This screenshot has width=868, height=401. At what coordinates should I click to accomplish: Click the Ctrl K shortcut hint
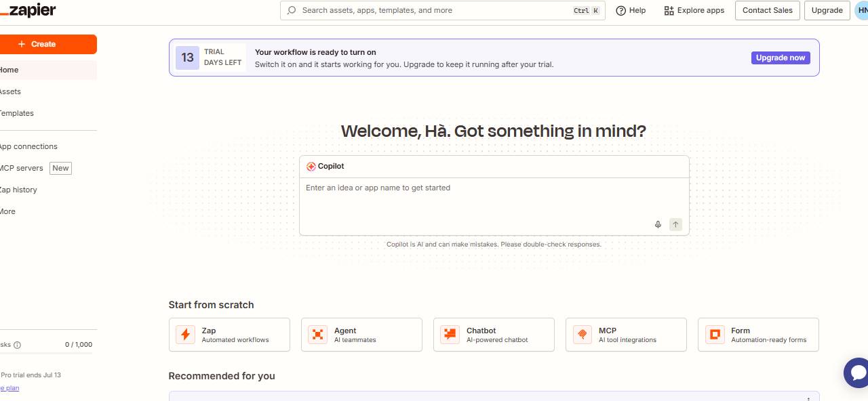586,10
